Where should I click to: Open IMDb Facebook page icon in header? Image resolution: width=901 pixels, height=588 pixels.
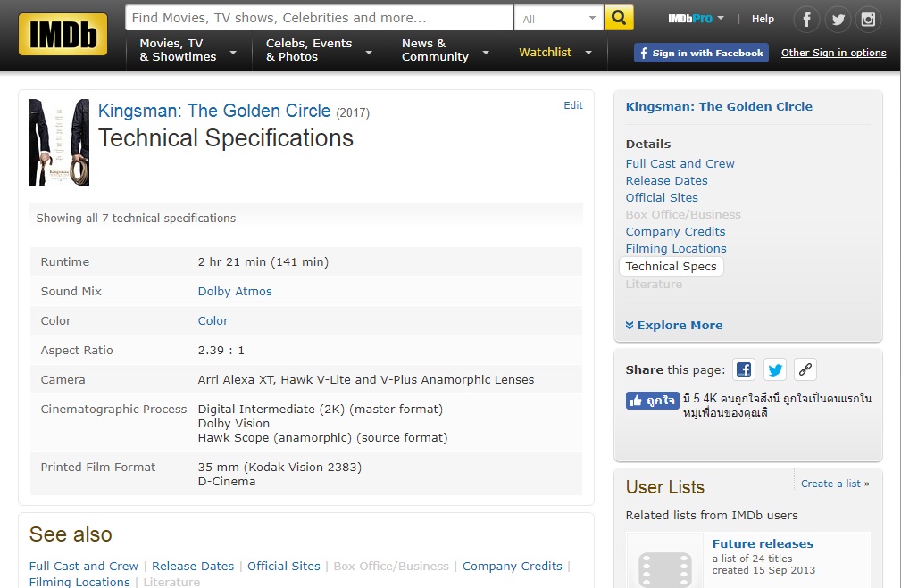pyautogui.click(x=806, y=21)
